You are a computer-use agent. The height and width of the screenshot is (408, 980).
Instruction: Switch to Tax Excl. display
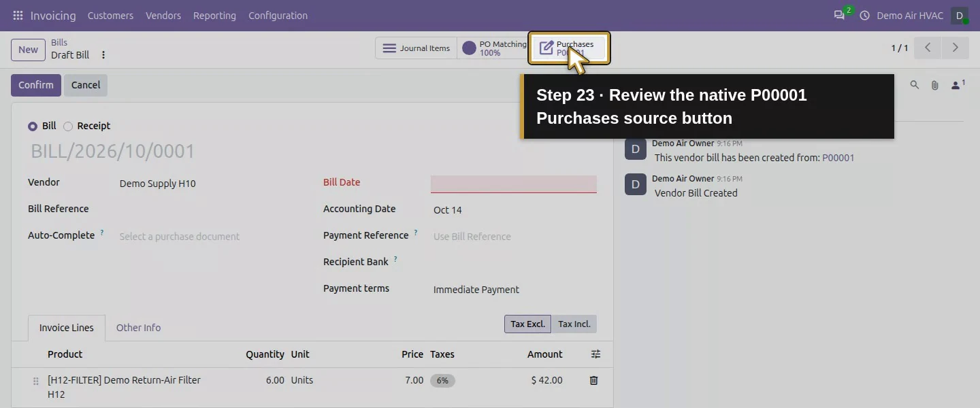pos(527,324)
